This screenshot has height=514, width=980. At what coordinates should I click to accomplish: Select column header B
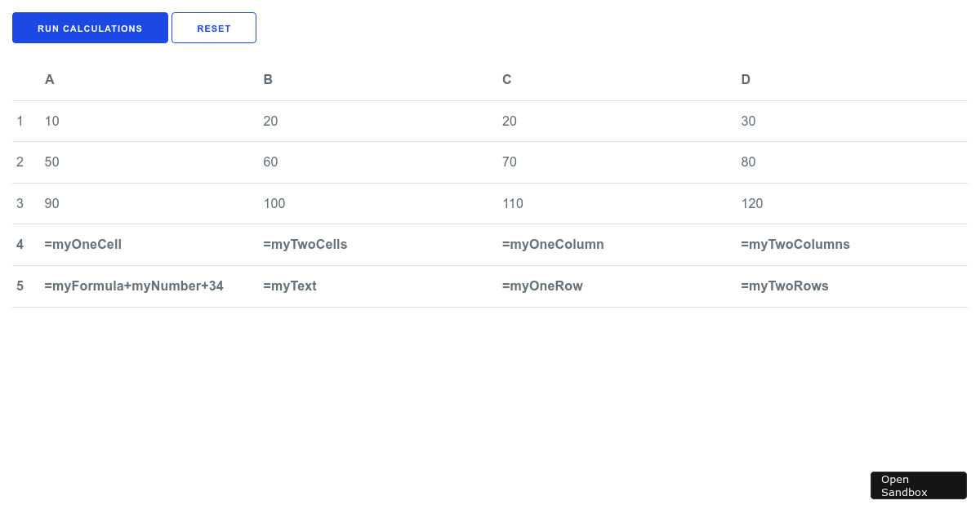point(268,79)
